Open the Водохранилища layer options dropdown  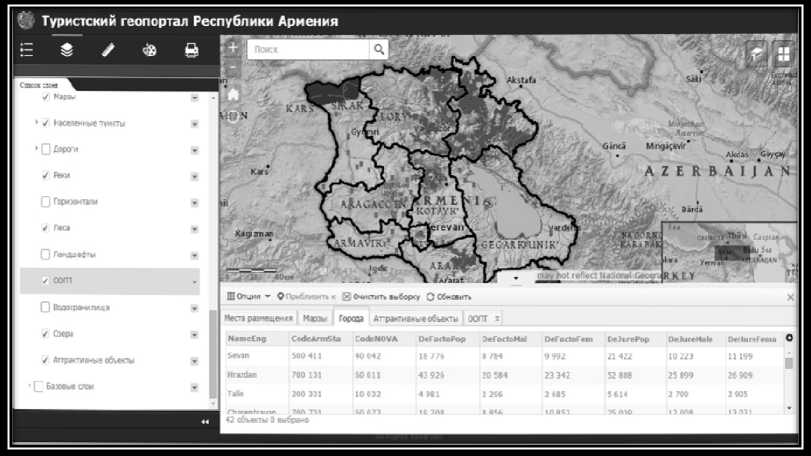click(x=194, y=309)
